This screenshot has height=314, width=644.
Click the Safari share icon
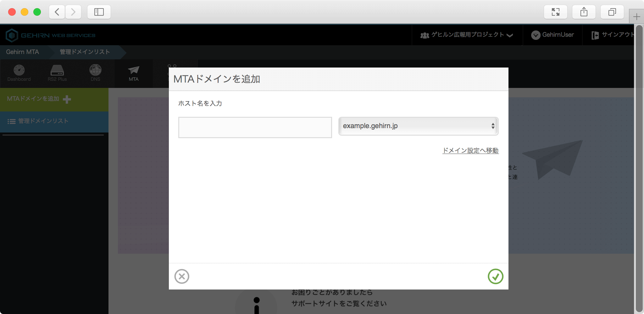(x=584, y=12)
